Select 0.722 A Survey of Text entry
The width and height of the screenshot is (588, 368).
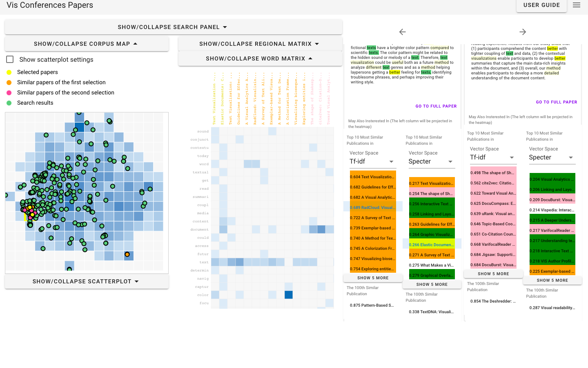373,218
